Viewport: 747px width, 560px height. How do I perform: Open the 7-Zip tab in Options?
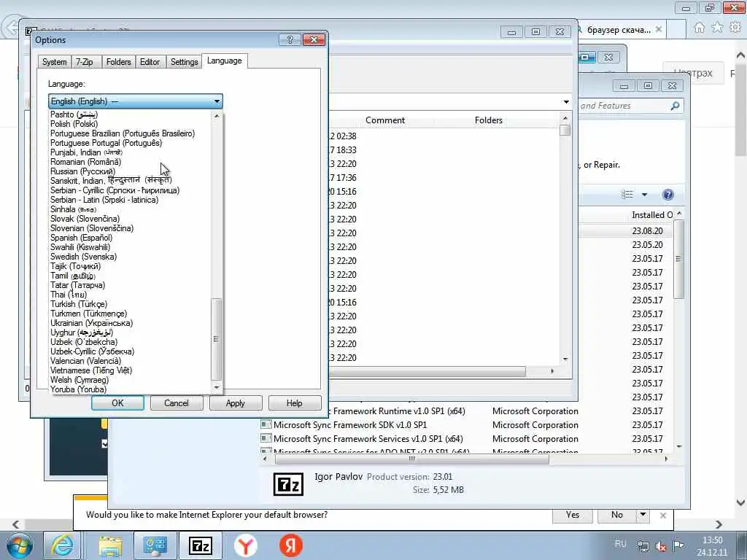(x=85, y=62)
